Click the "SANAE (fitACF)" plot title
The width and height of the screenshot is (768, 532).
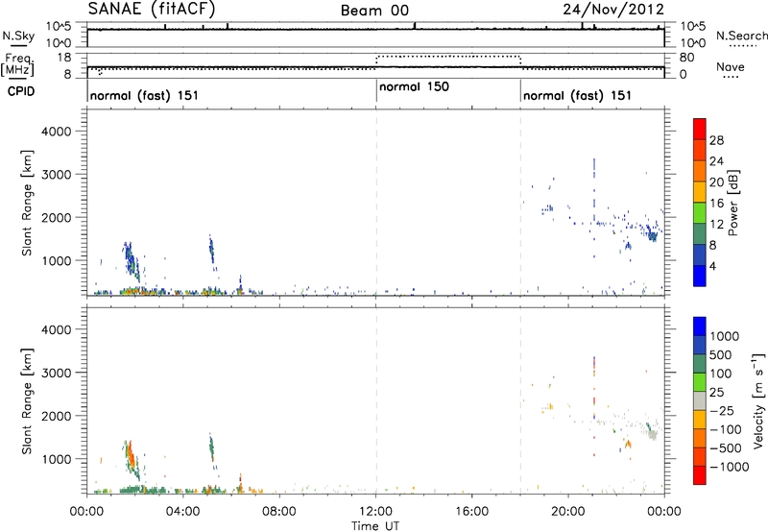pos(152,10)
